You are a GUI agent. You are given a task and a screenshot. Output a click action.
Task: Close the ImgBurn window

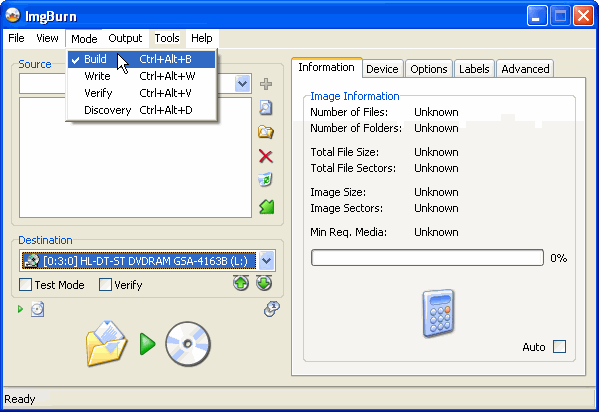coord(583,16)
